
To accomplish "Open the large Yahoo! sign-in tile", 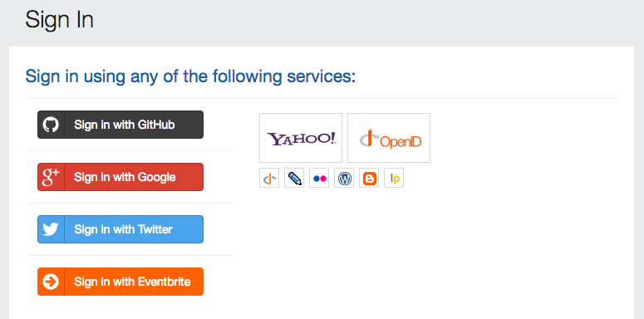I will (301, 138).
